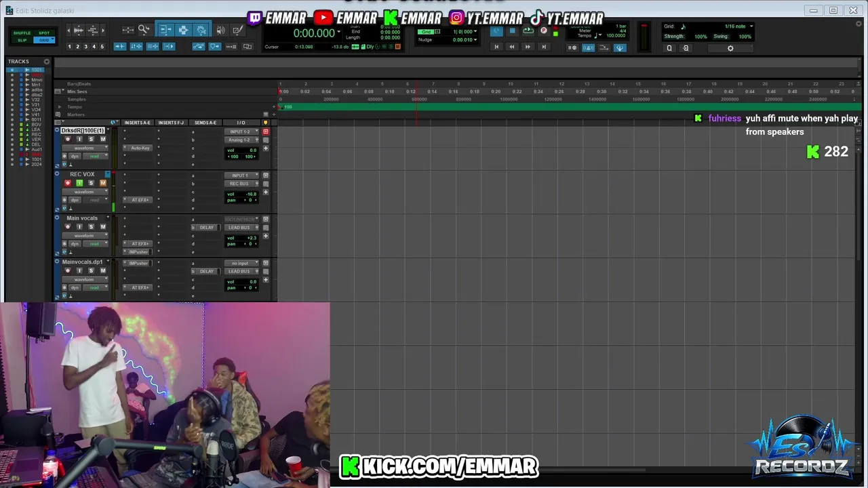Select track 1001 in Tracks list
The image size is (868, 488).
(x=37, y=70)
